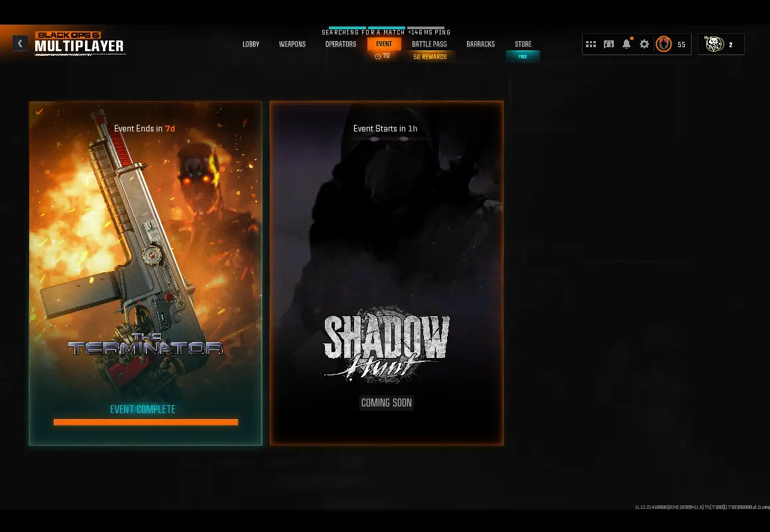Open the Store tab
The width and height of the screenshot is (770, 532).
[523, 44]
